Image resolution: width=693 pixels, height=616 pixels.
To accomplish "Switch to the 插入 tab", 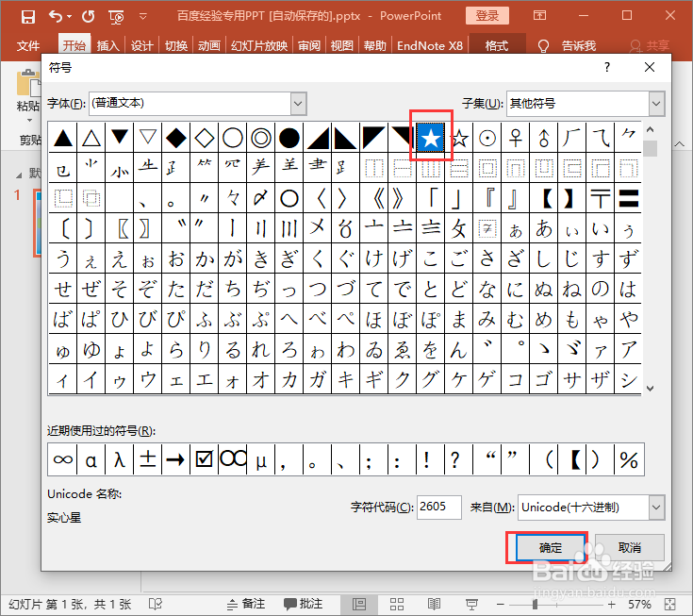I will 107,45.
